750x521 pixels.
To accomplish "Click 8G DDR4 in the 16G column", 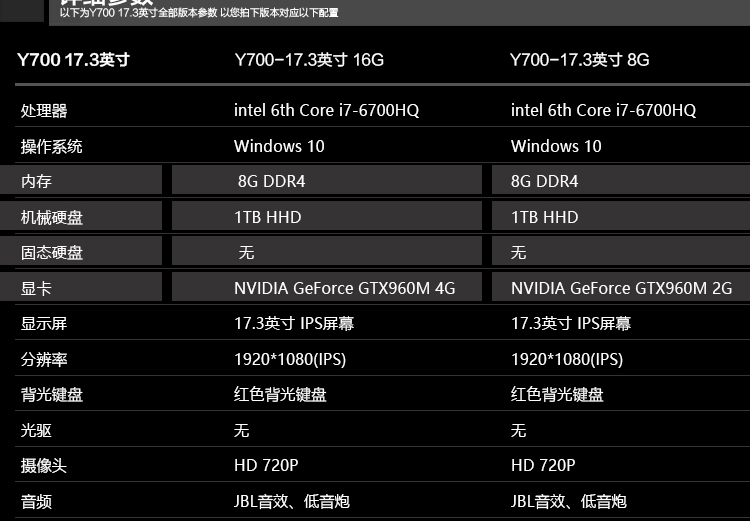I will (271, 181).
